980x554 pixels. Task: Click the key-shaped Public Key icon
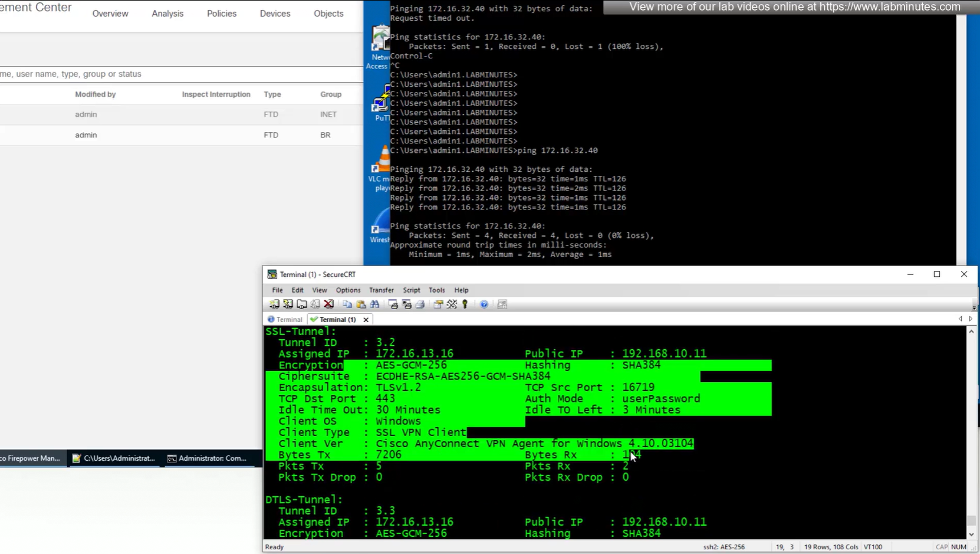tap(465, 304)
